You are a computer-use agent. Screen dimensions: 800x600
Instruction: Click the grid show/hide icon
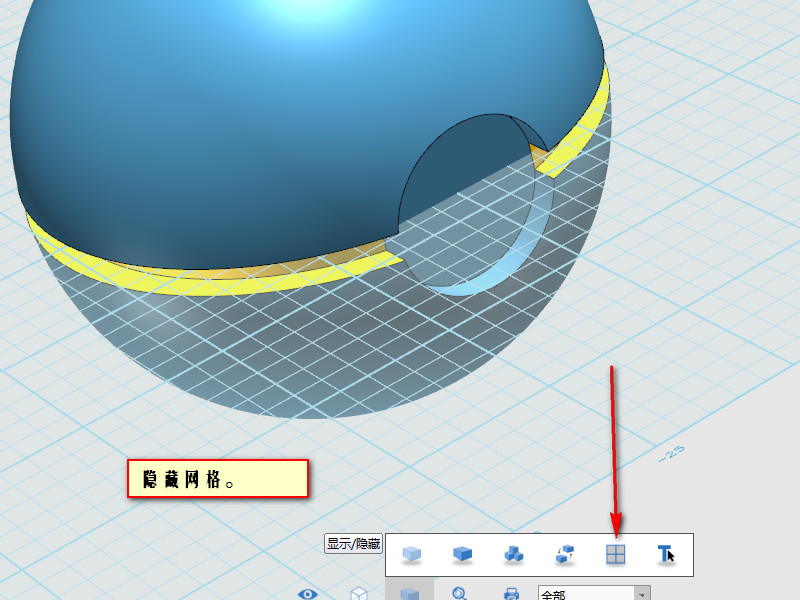click(x=615, y=554)
